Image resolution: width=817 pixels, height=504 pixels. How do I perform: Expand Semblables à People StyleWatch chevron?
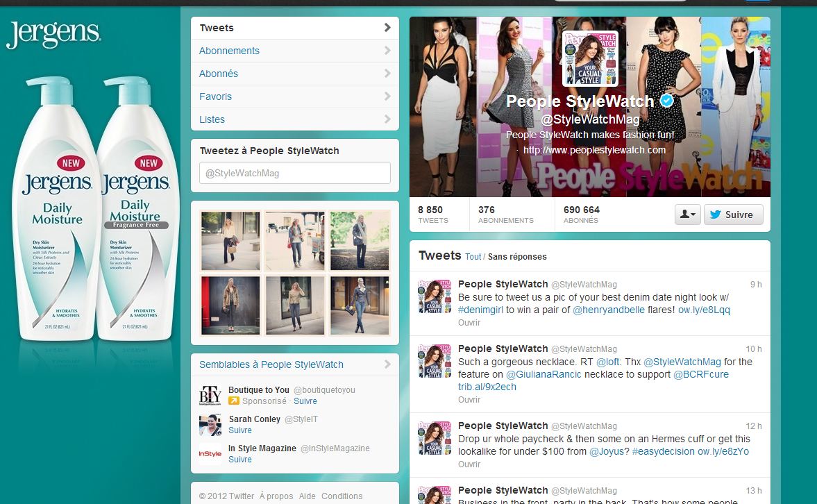click(x=387, y=364)
